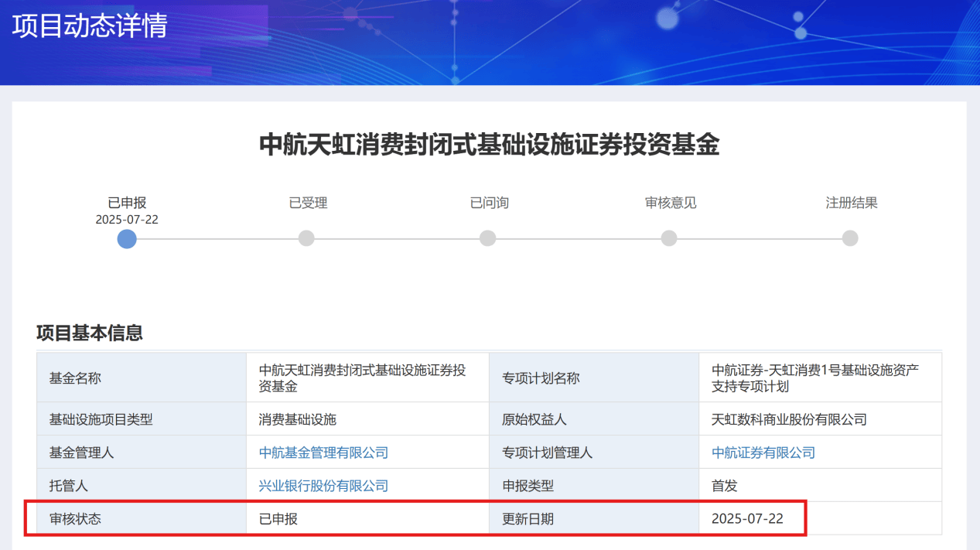Click the 基础设施项目类型 label cell
The width and height of the screenshot is (980, 550).
pos(142,419)
